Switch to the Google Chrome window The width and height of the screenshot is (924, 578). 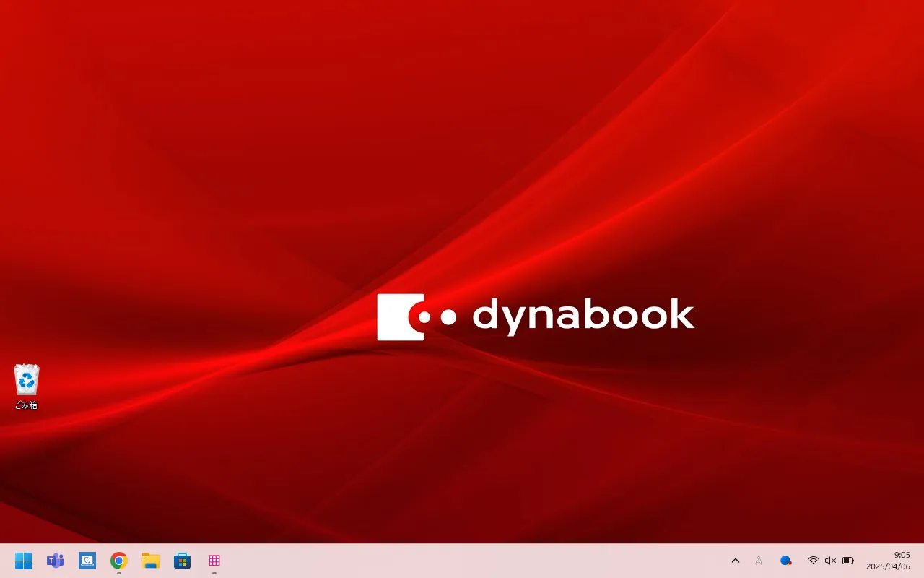(x=119, y=561)
